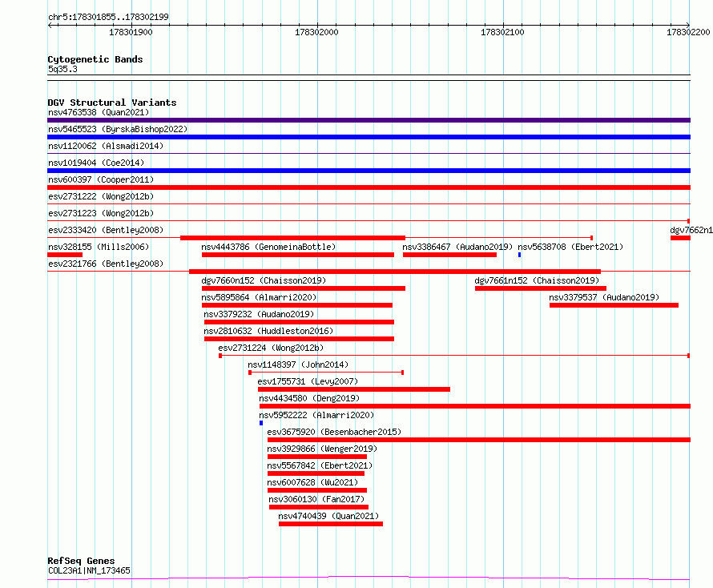
Task: Open nsv3379232 (Audano2019) variant
Action: click(x=259, y=314)
